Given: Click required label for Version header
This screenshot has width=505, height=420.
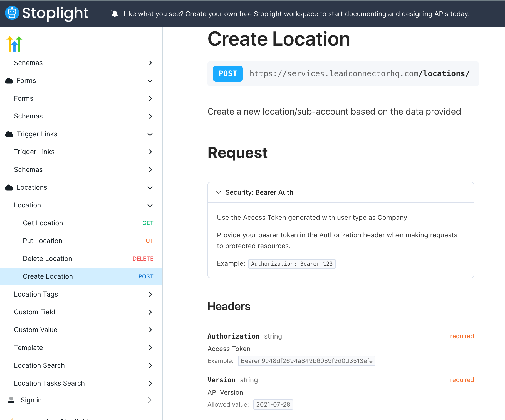Looking at the screenshot, I should click(x=462, y=380).
